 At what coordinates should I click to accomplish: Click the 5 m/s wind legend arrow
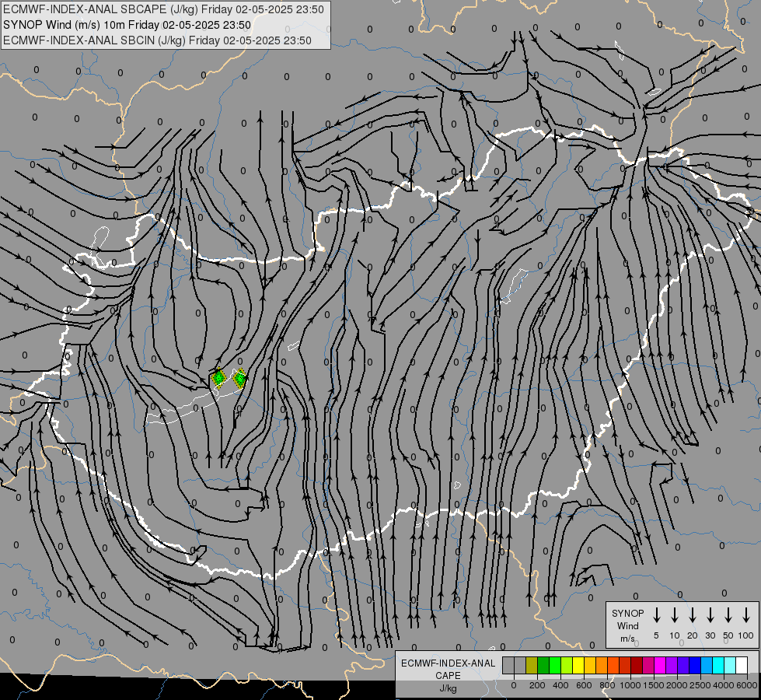coord(656,615)
